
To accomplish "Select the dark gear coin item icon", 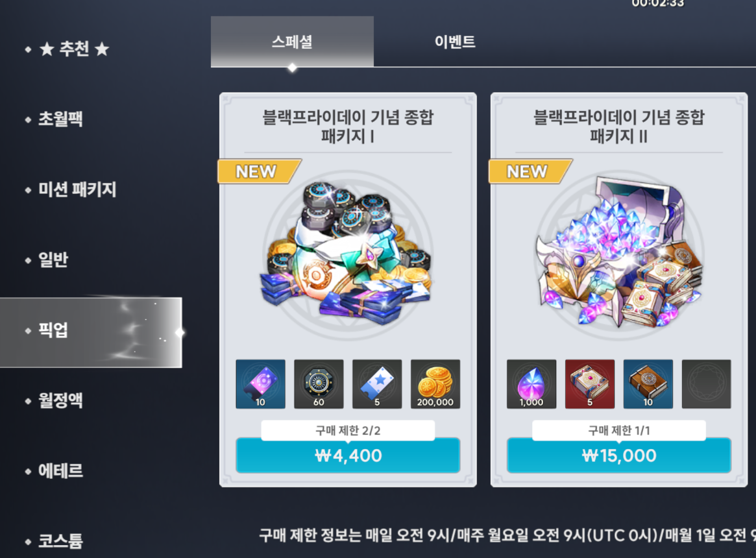I will point(319,384).
